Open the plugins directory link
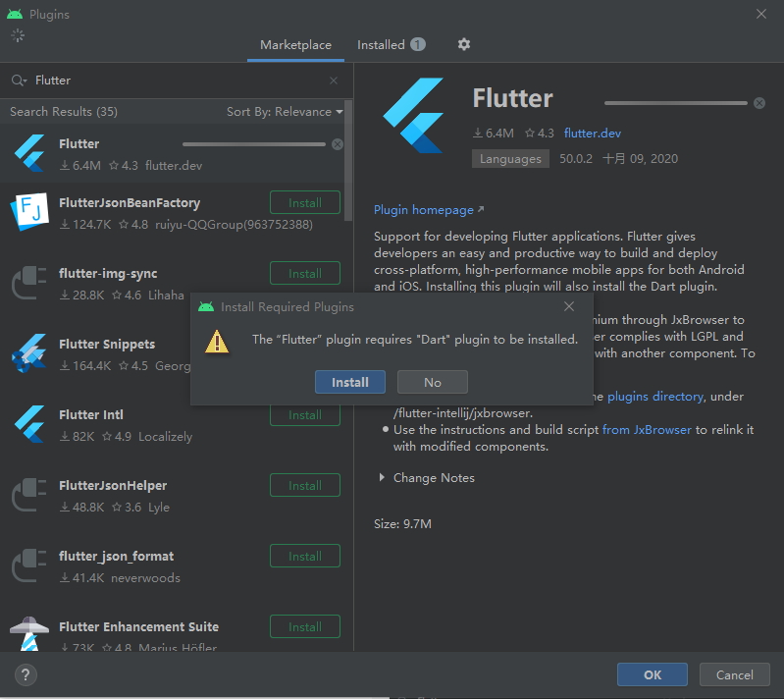784x699 pixels. tap(655, 397)
